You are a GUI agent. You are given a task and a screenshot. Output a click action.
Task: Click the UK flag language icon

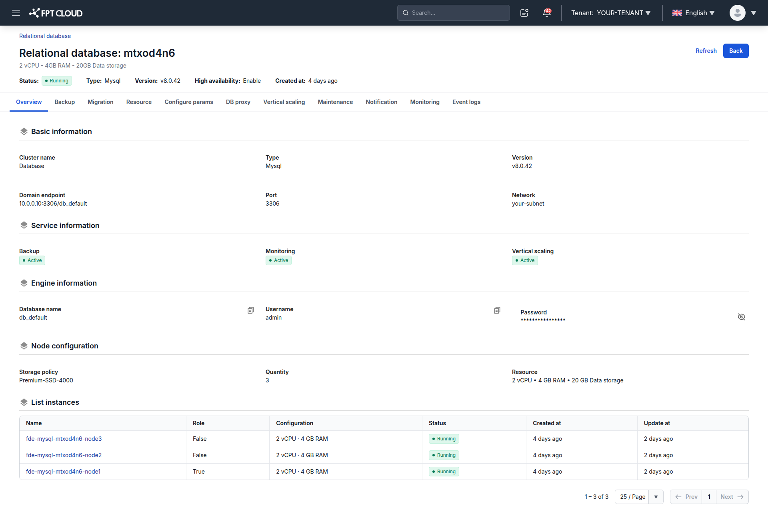pyautogui.click(x=677, y=13)
